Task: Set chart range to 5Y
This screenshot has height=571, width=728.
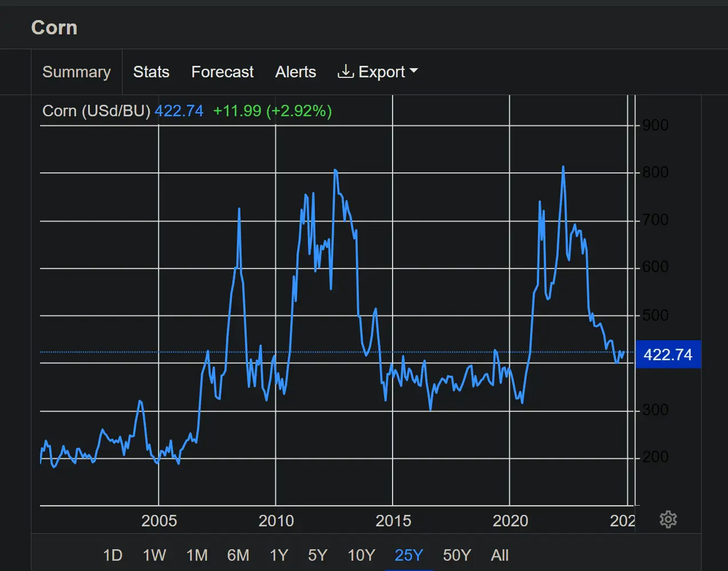Action: (318, 555)
